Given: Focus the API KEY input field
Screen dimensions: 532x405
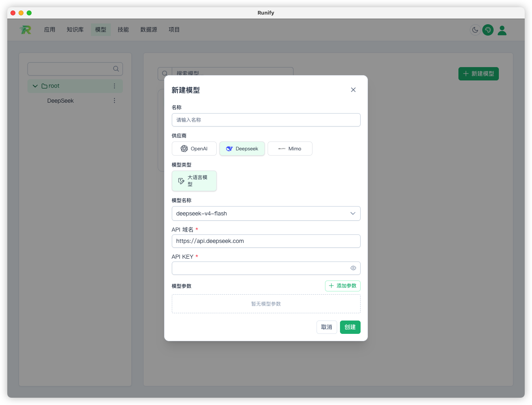Looking at the screenshot, I should point(266,268).
